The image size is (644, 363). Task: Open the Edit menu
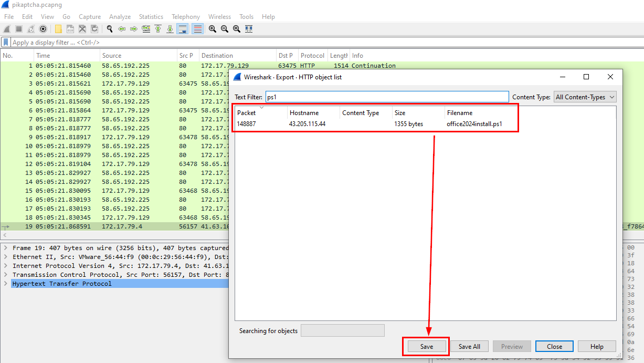(x=27, y=17)
